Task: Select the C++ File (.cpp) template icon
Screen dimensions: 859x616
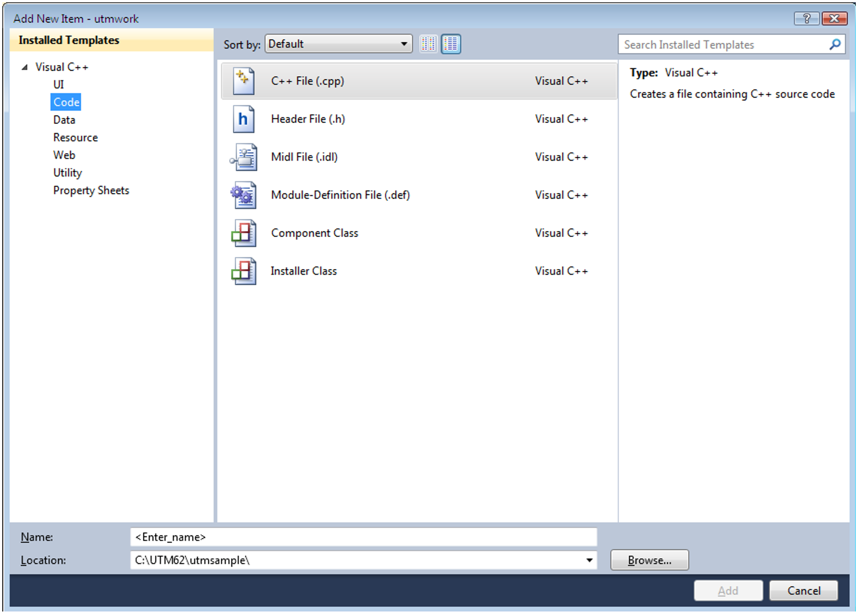Action: click(x=243, y=81)
